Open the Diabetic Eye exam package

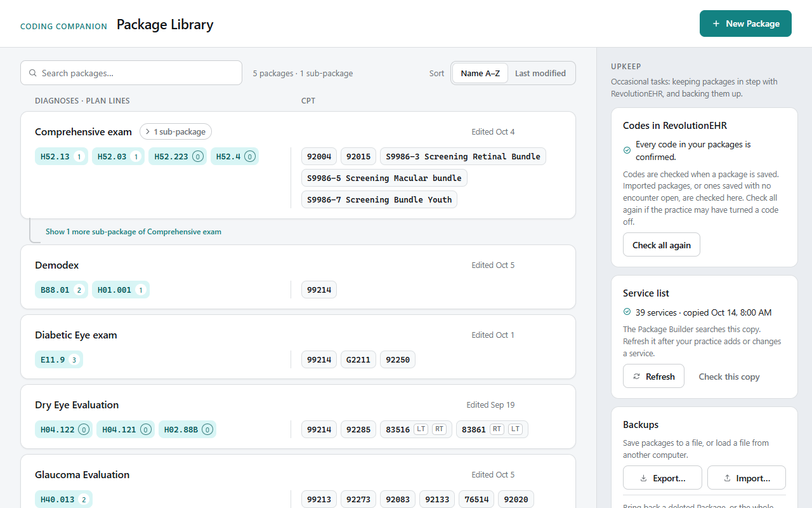click(298, 347)
